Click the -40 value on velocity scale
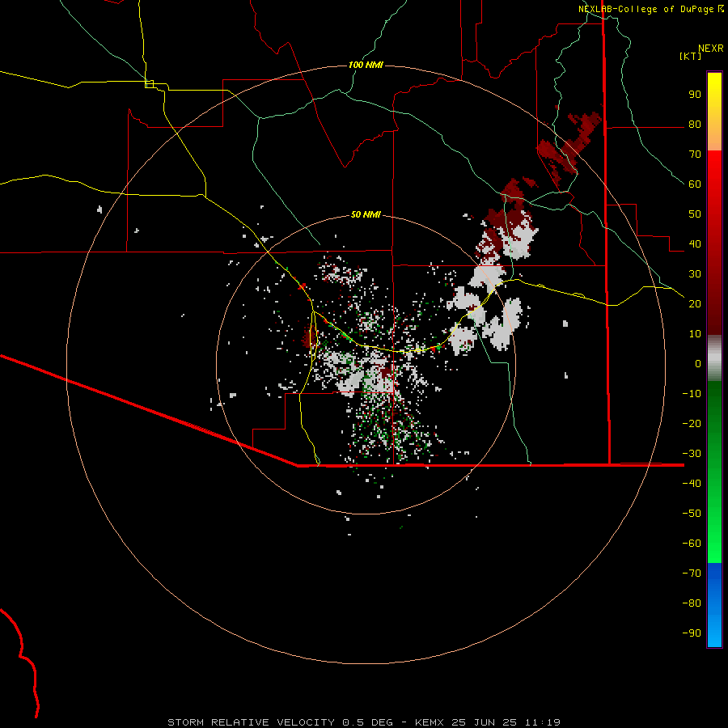This screenshot has height=728, width=728. pos(692,484)
